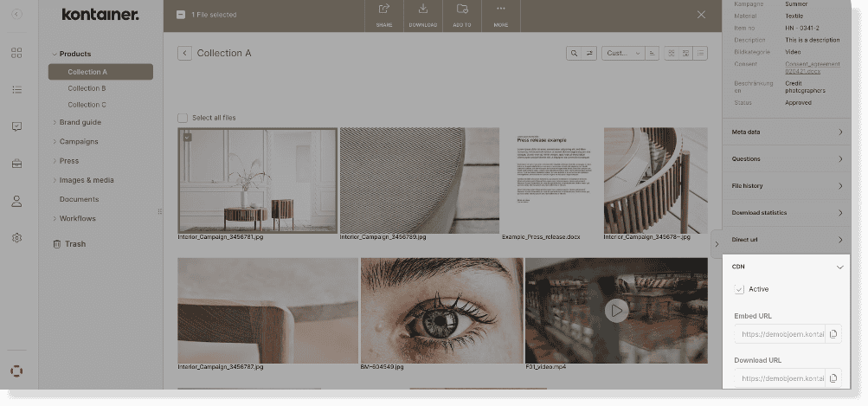The height and width of the screenshot is (406, 868).
Task: Click the Kontainer logo
Action: (100, 15)
